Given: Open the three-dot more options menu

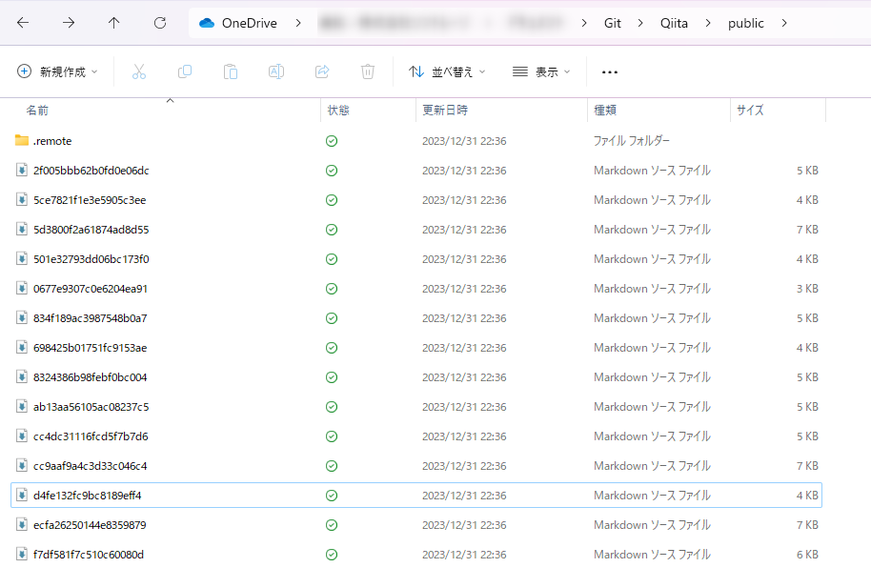Looking at the screenshot, I should point(609,71).
